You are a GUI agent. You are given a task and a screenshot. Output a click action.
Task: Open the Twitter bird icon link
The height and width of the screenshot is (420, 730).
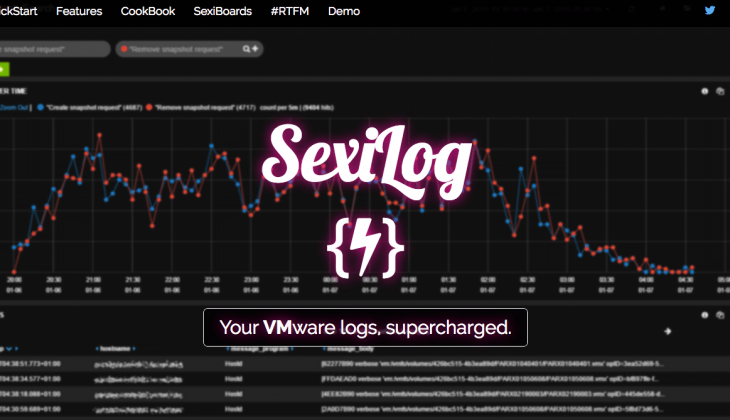point(710,10)
